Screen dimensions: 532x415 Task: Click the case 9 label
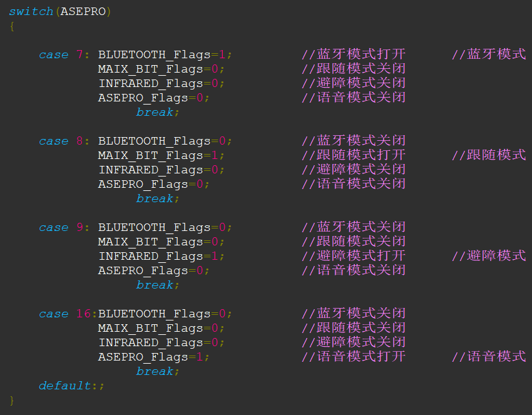(x=61, y=228)
